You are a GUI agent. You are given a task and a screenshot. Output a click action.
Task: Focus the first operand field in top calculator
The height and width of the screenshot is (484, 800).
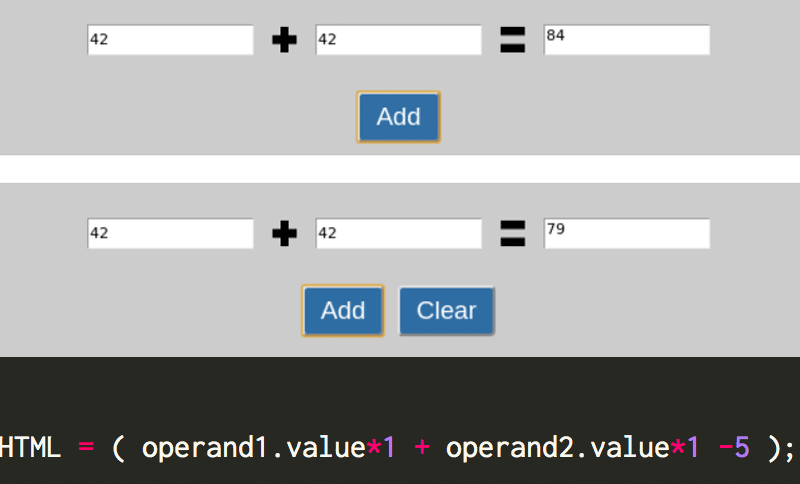[170, 40]
